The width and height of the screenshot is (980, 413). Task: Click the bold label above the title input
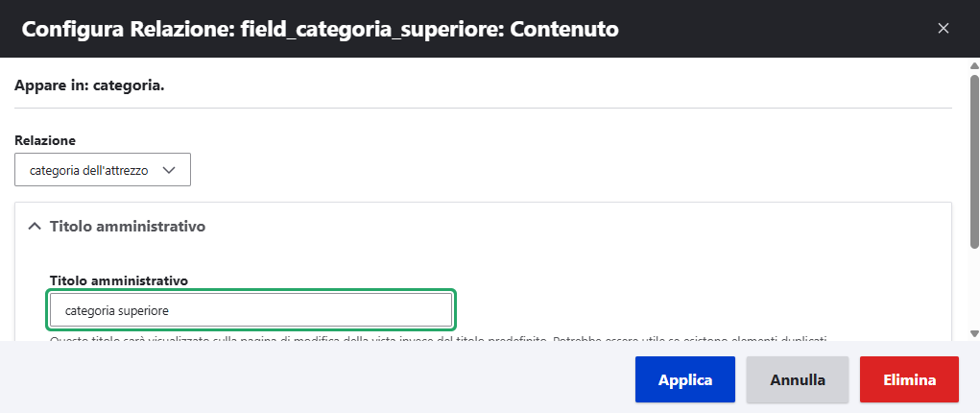(118, 280)
